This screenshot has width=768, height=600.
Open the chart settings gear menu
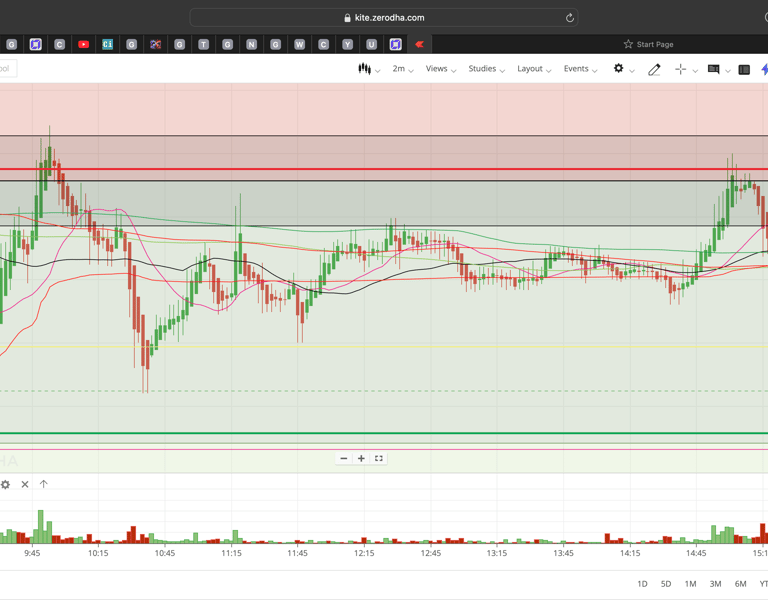pyautogui.click(x=619, y=69)
